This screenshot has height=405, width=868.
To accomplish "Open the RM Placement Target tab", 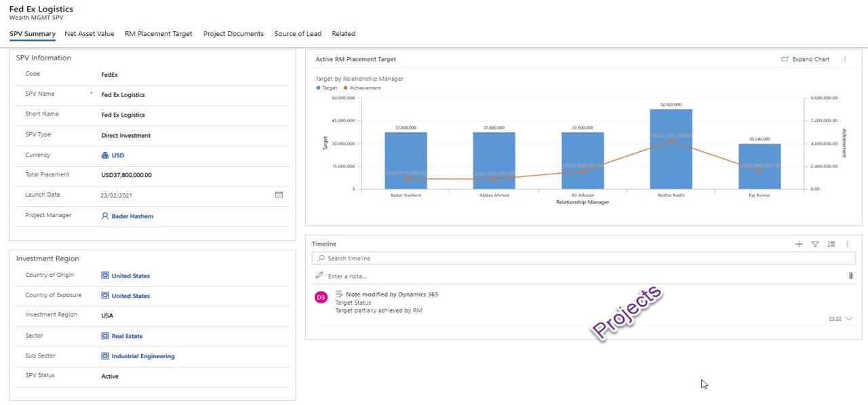I will click(x=158, y=34).
